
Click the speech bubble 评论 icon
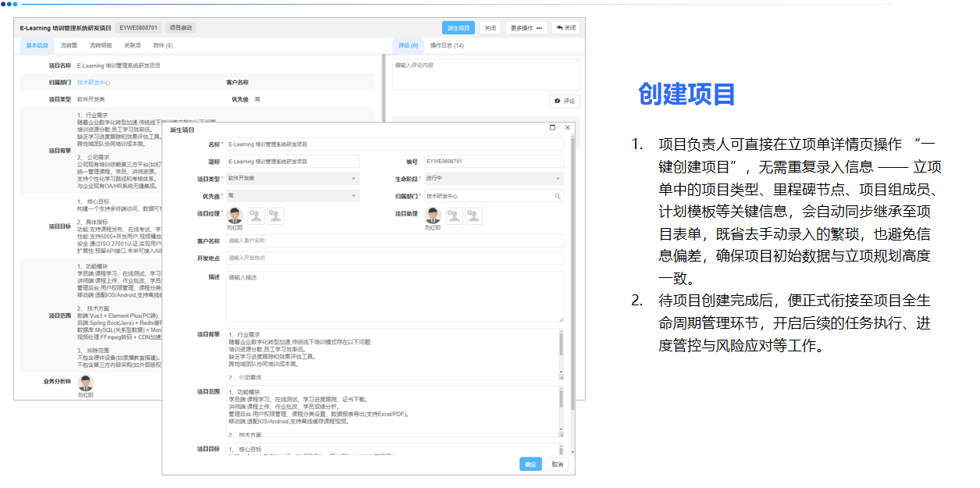(x=555, y=101)
